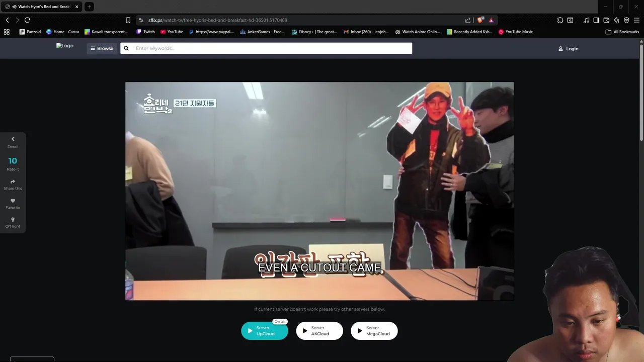Open Brave Rewards triangle icon
Screen dimensions: 644x362
coord(491,20)
